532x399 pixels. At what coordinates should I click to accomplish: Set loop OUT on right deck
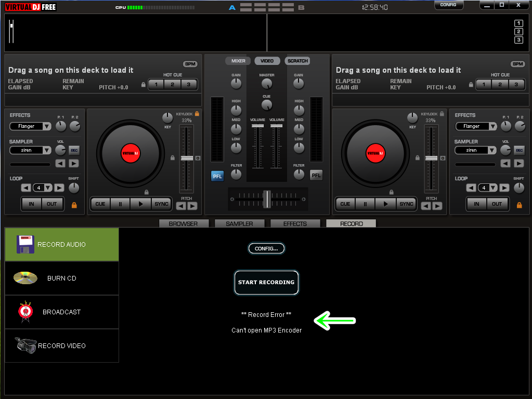[497, 204]
